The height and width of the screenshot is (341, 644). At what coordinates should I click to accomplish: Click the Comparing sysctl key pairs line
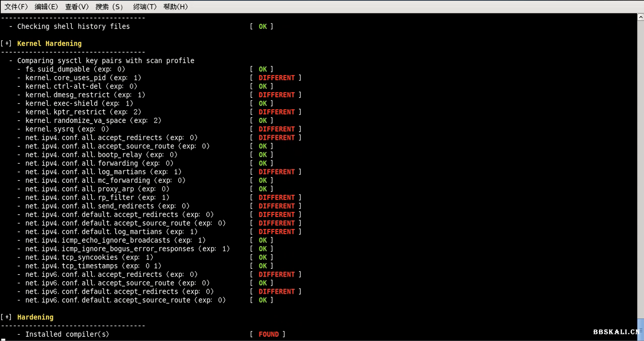click(106, 61)
